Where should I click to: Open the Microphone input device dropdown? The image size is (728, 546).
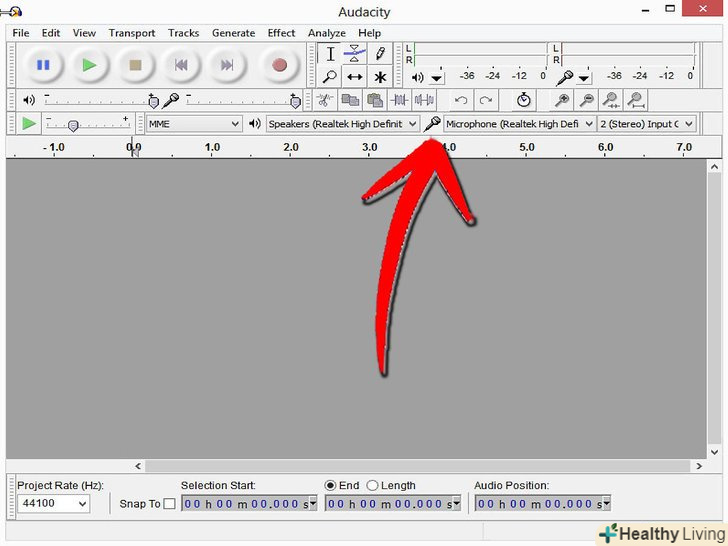pyautogui.click(x=520, y=124)
